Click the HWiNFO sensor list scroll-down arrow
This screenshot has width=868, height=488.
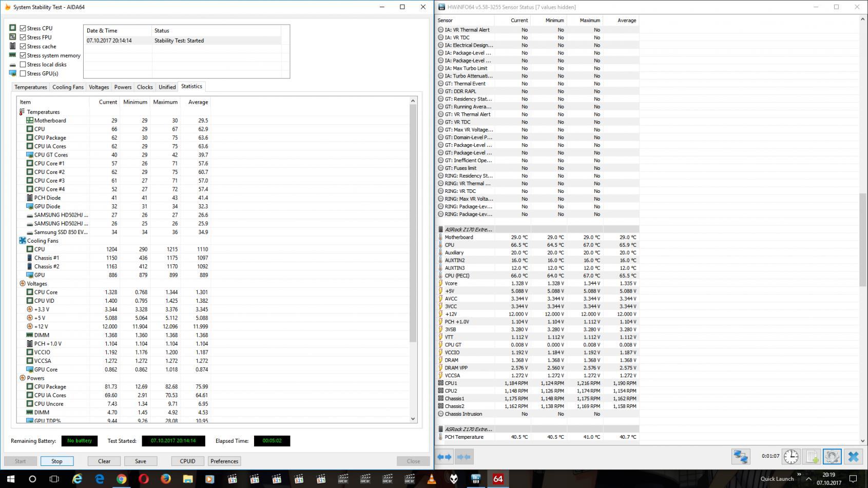coord(862,440)
